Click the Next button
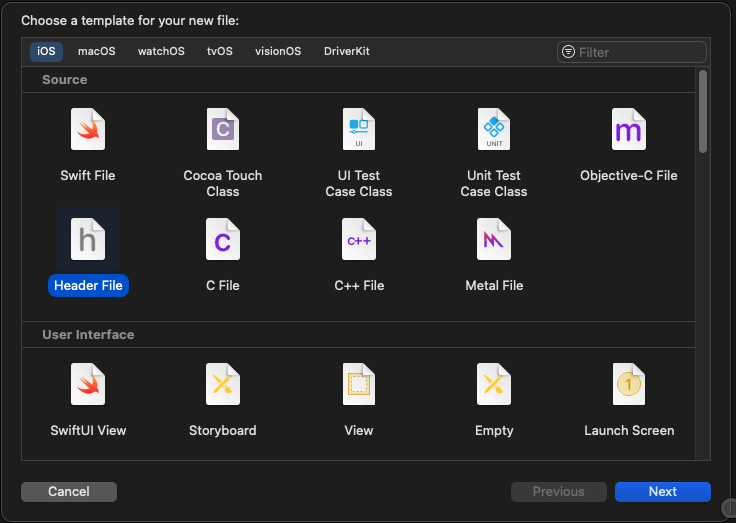 (663, 492)
